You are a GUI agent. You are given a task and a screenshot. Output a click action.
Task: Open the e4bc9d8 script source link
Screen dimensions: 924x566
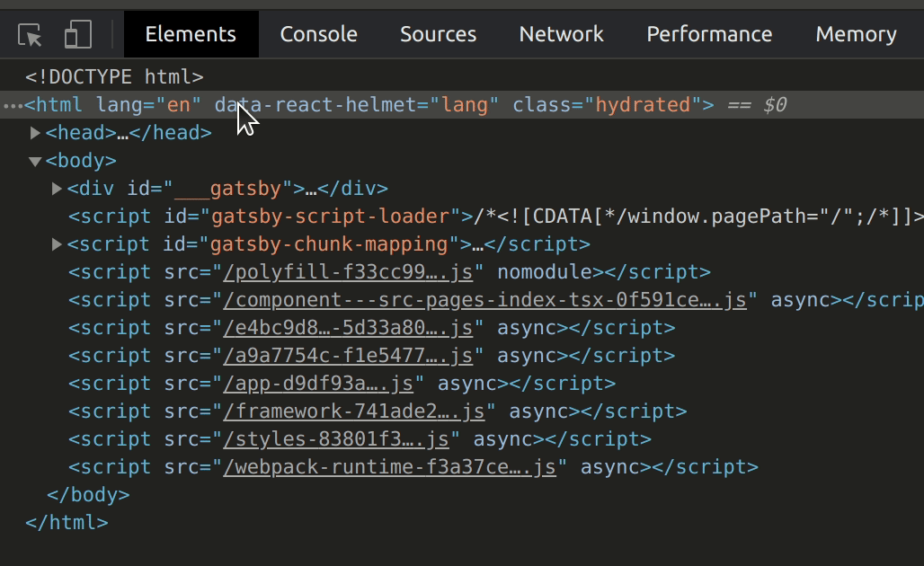[348, 328]
